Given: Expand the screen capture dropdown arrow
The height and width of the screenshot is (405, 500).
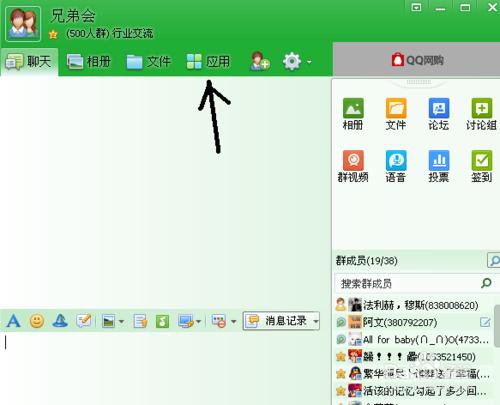Looking at the screenshot, I should coord(199,322).
